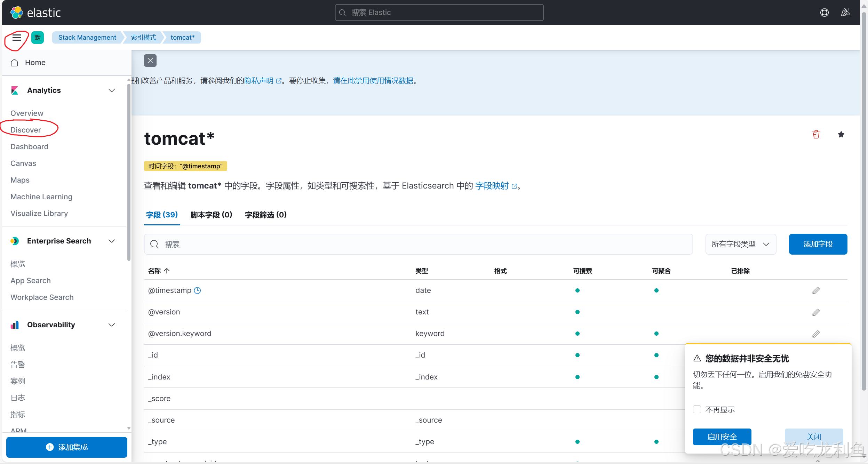
Task: Click the external link icon after 字段映射
Action: click(514, 186)
